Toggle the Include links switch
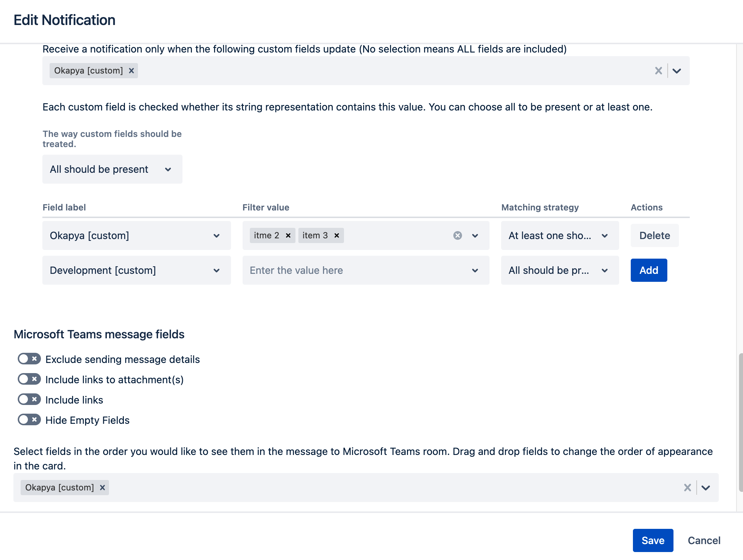This screenshot has height=560, width=743. pyautogui.click(x=29, y=400)
